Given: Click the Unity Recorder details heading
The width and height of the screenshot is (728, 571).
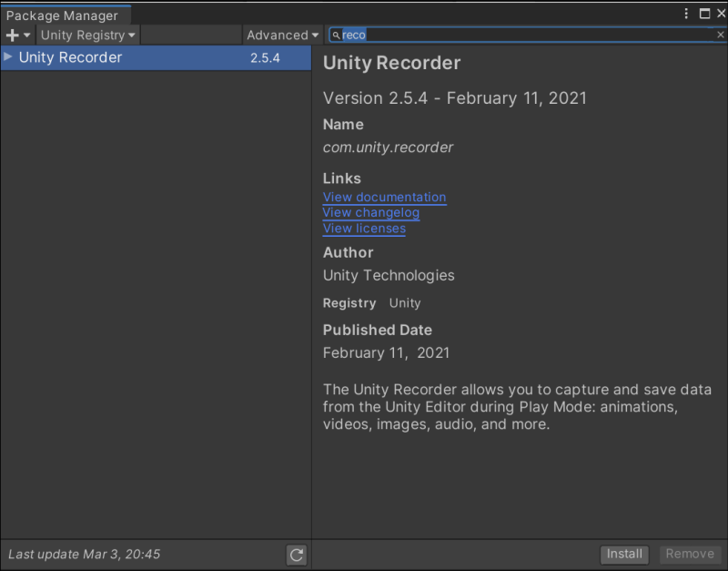Looking at the screenshot, I should pos(392,63).
